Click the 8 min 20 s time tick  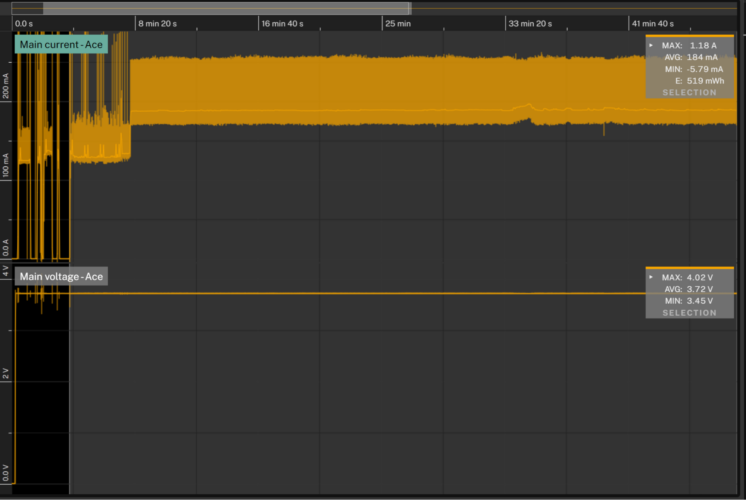click(157, 22)
